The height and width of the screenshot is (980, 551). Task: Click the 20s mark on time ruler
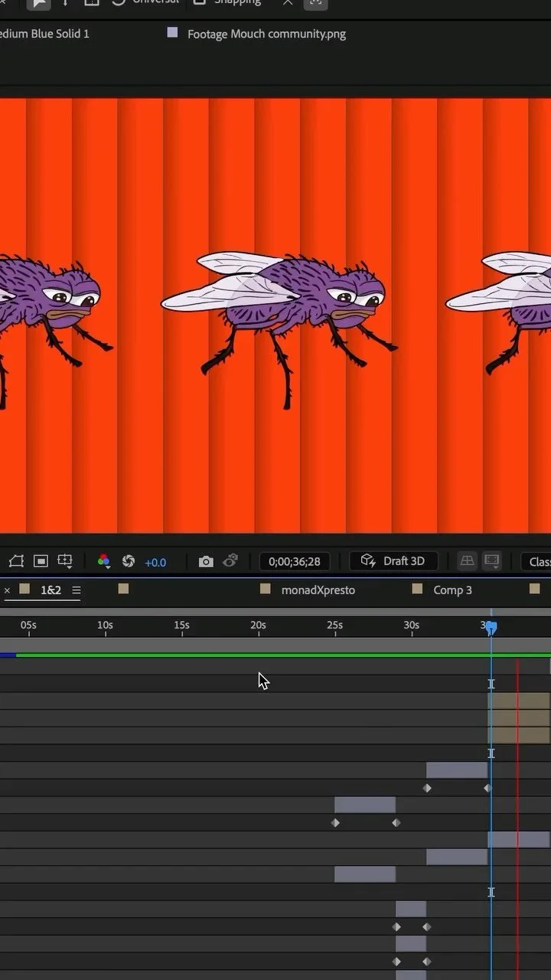click(x=258, y=626)
